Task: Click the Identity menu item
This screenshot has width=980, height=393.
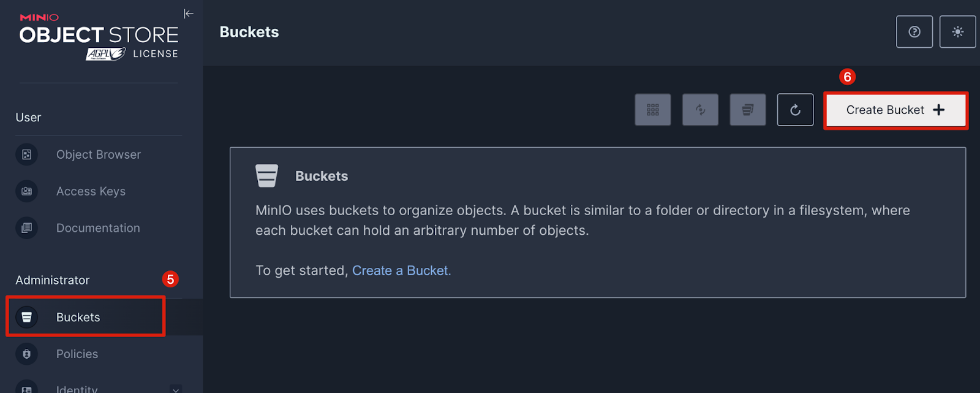Action: coord(77,388)
